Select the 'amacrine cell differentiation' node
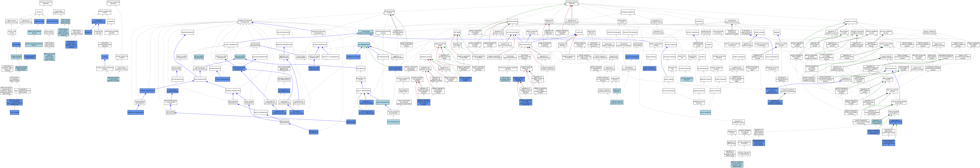This screenshot has width=980, height=168. (351, 122)
